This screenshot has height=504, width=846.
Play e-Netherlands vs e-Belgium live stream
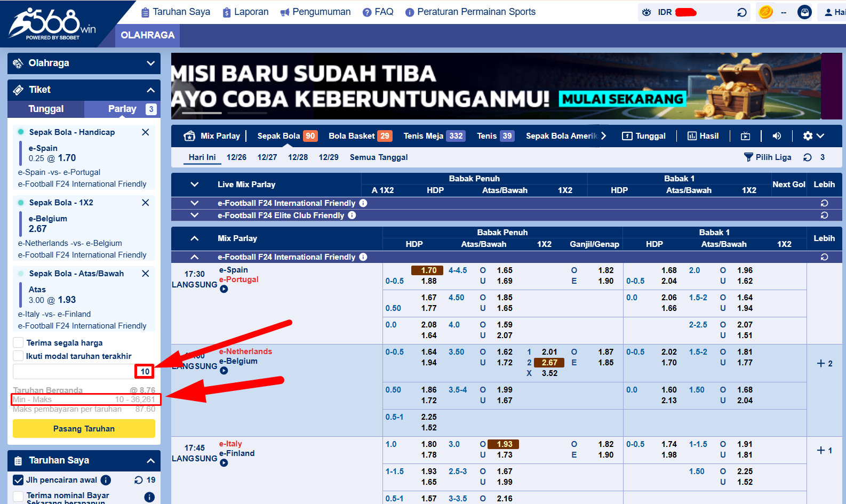click(x=224, y=371)
